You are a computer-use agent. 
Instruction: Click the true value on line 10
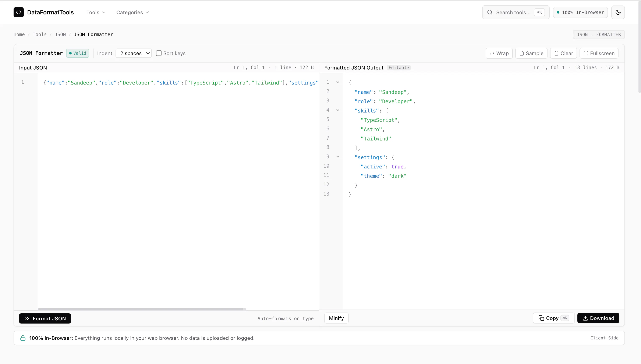click(397, 167)
